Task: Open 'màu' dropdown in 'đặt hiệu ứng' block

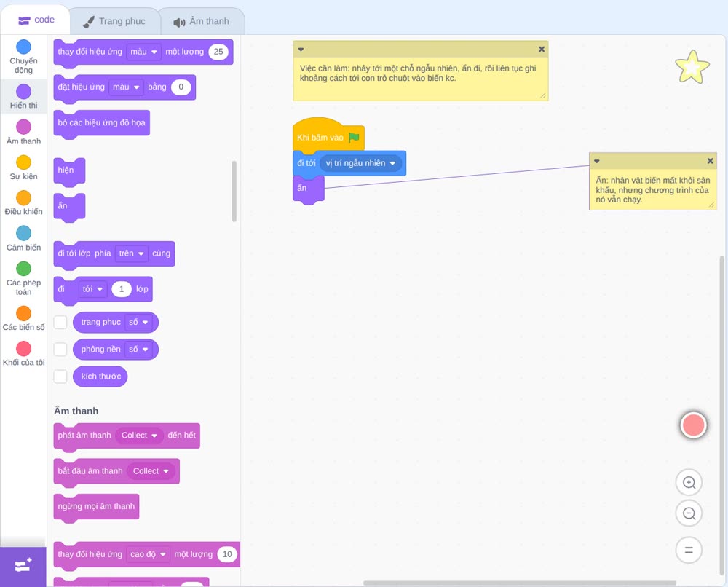Action: (x=126, y=87)
